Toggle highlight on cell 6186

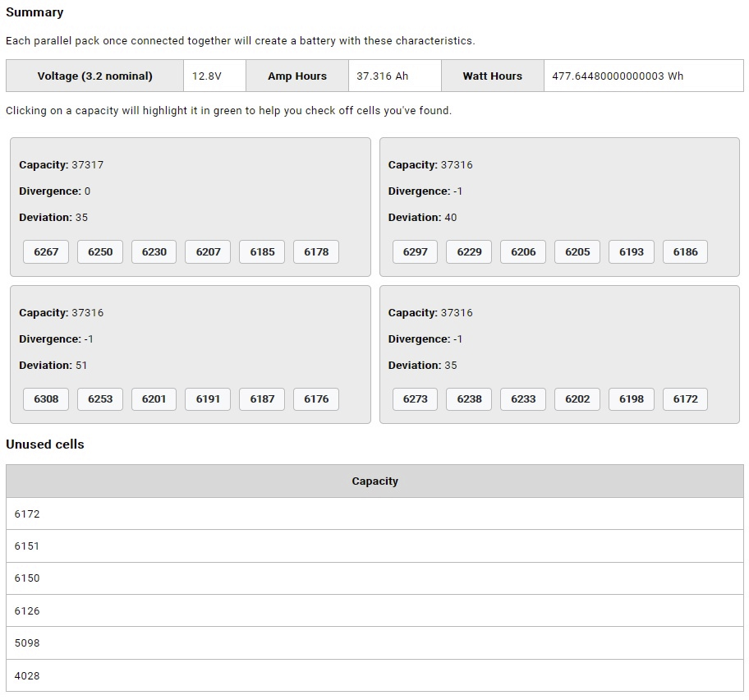[685, 252]
